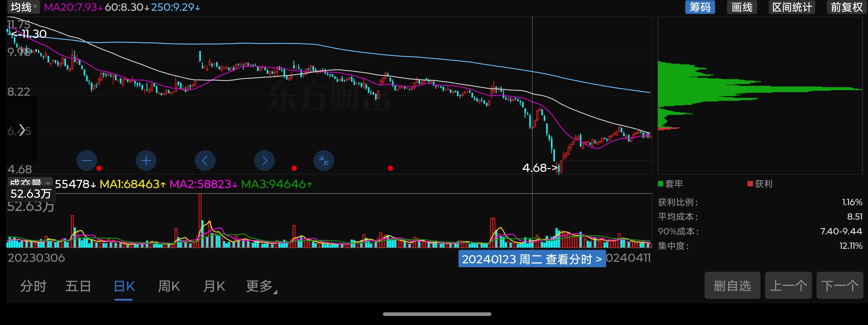Click the collapse arrows circle icon

tap(323, 161)
